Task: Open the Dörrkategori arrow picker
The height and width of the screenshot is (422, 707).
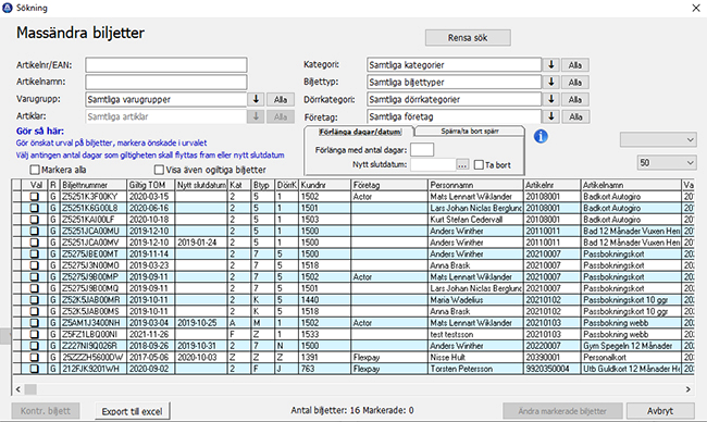Action: pyautogui.click(x=551, y=99)
